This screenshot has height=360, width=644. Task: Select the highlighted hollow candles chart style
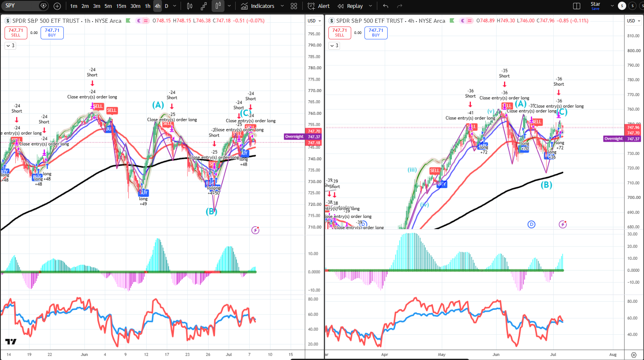coord(218,6)
